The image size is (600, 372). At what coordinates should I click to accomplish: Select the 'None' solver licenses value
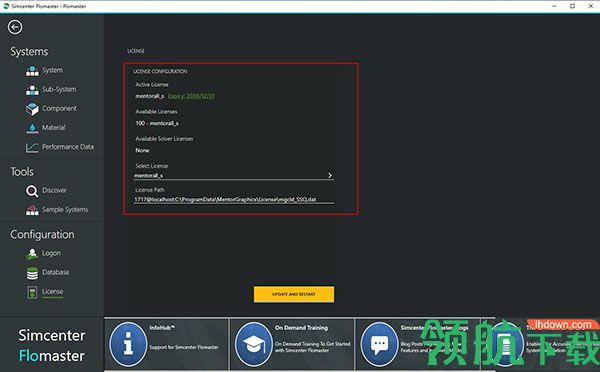pos(142,150)
